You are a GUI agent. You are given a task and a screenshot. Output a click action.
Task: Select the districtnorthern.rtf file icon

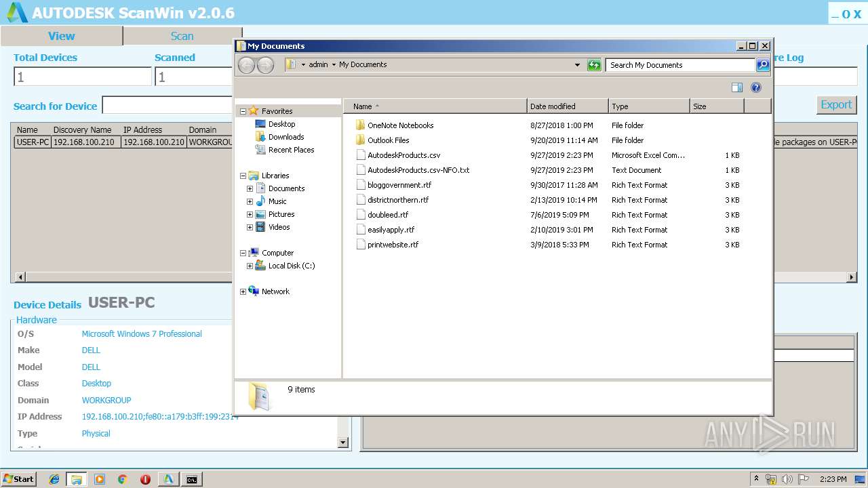[x=361, y=200]
